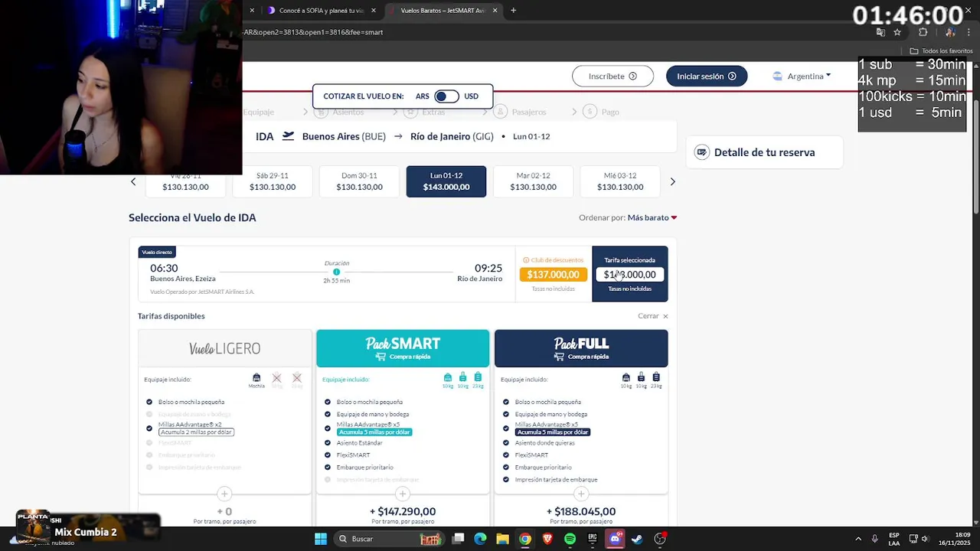
Task: Open Detalle de tu reserva panel
Action: (764, 152)
